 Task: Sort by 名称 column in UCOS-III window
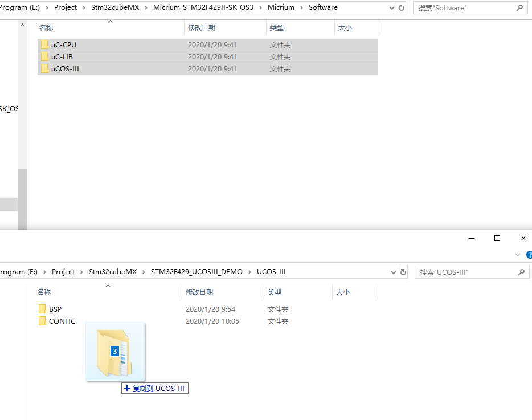(109, 292)
